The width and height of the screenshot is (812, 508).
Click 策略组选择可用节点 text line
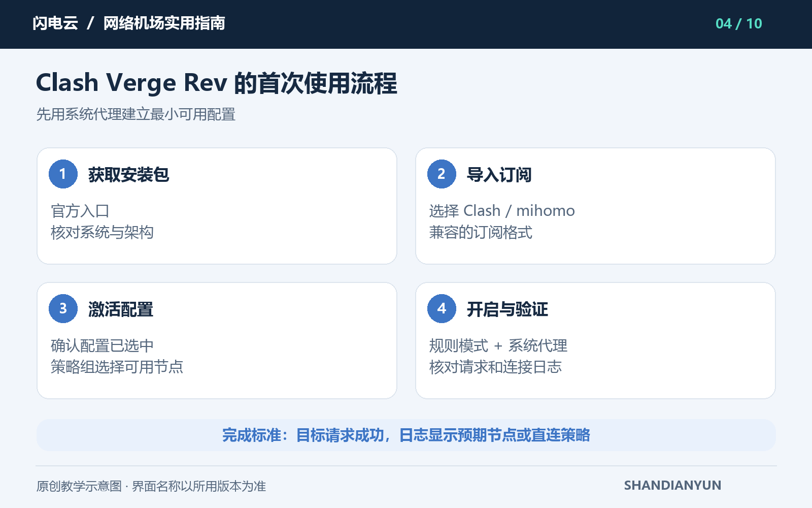pos(117,367)
